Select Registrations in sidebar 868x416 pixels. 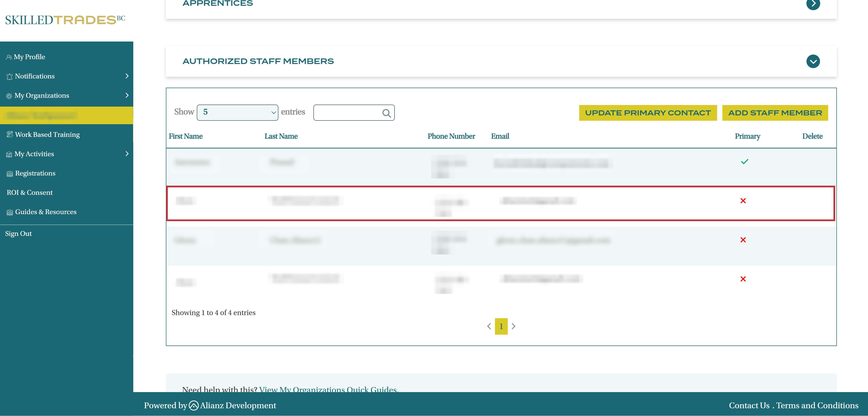[35, 173]
